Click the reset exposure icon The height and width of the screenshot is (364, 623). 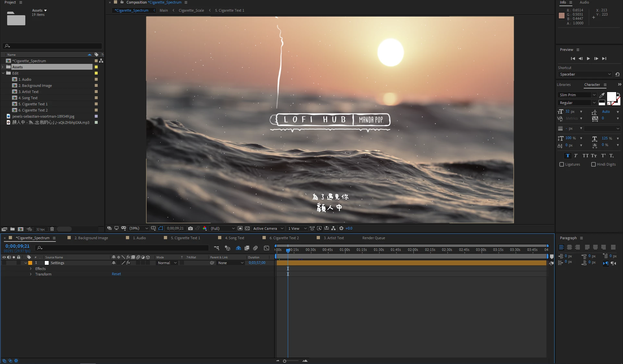[341, 229]
